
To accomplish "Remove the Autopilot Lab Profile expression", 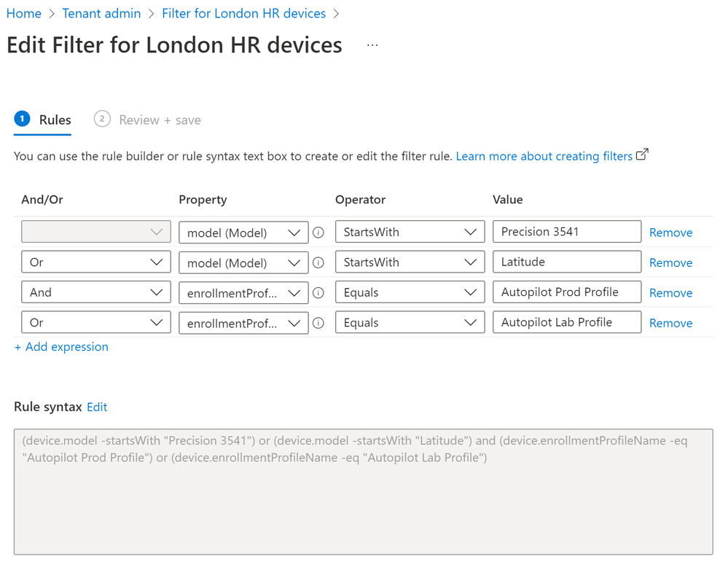I will coord(670,323).
